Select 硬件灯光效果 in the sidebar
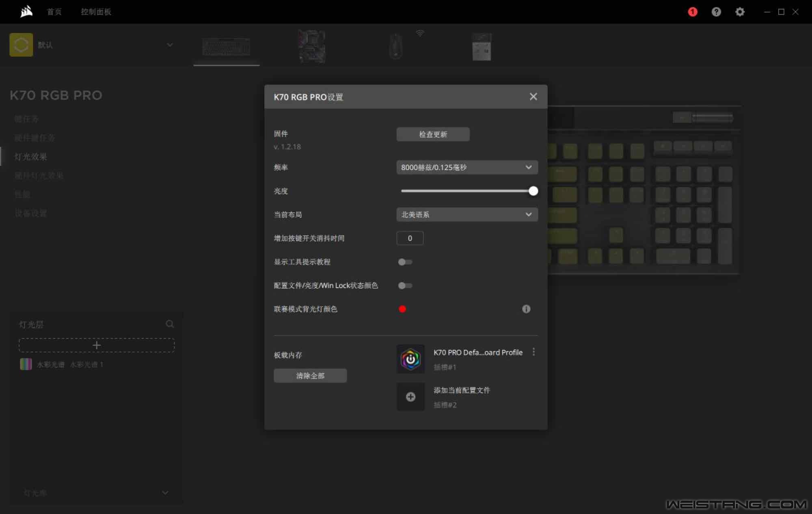The image size is (812, 514). tap(39, 175)
